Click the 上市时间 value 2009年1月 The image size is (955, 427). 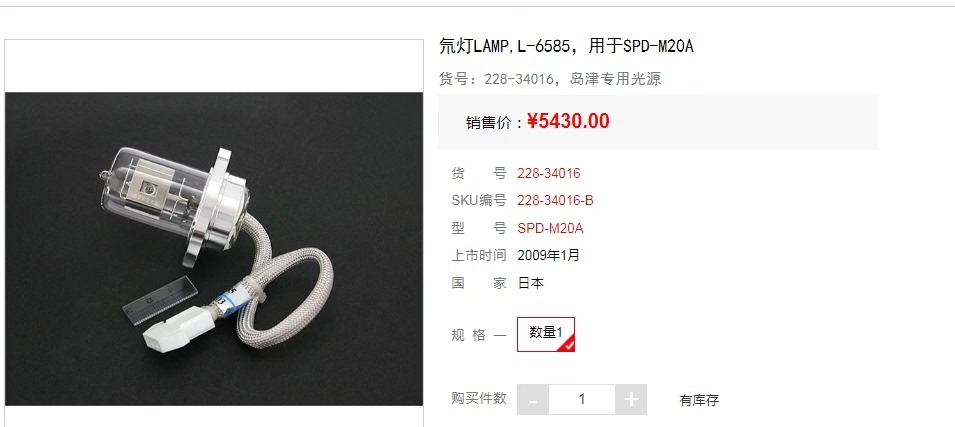click(549, 255)
